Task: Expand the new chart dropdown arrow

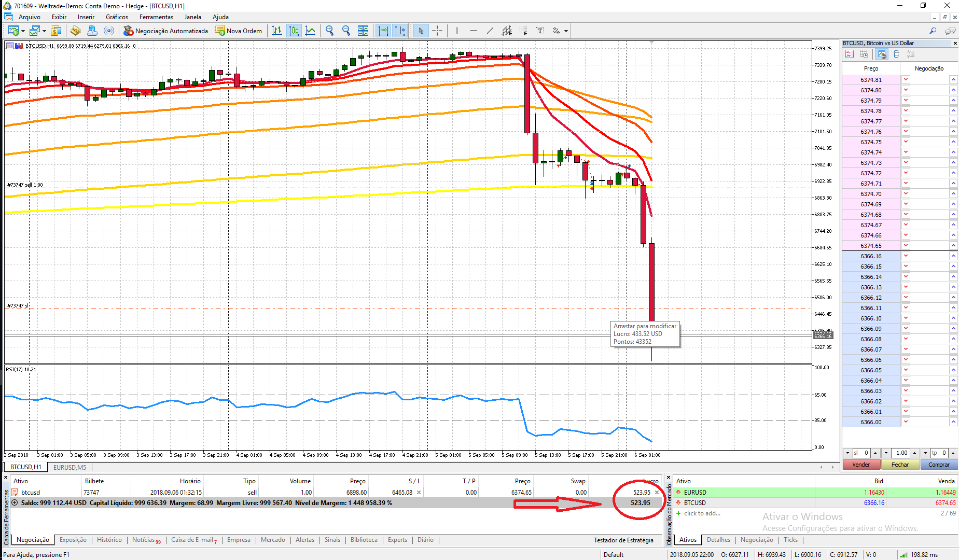Action: point(23,31)
